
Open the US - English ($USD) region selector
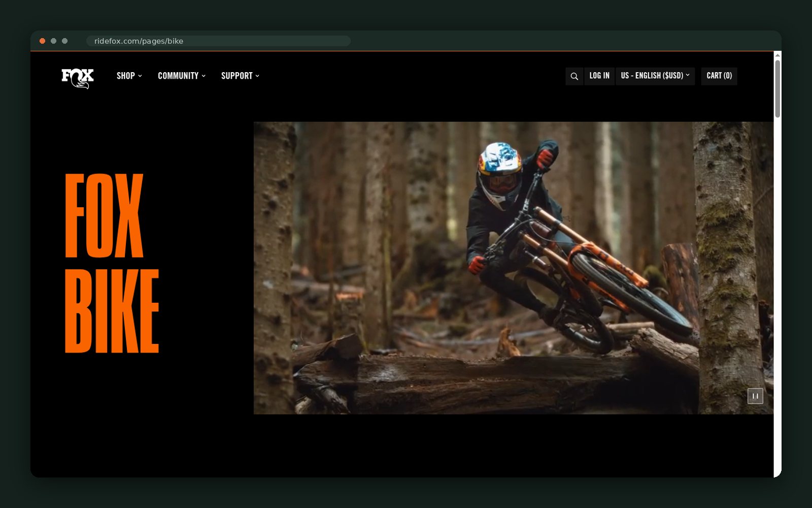coord(655,76)
